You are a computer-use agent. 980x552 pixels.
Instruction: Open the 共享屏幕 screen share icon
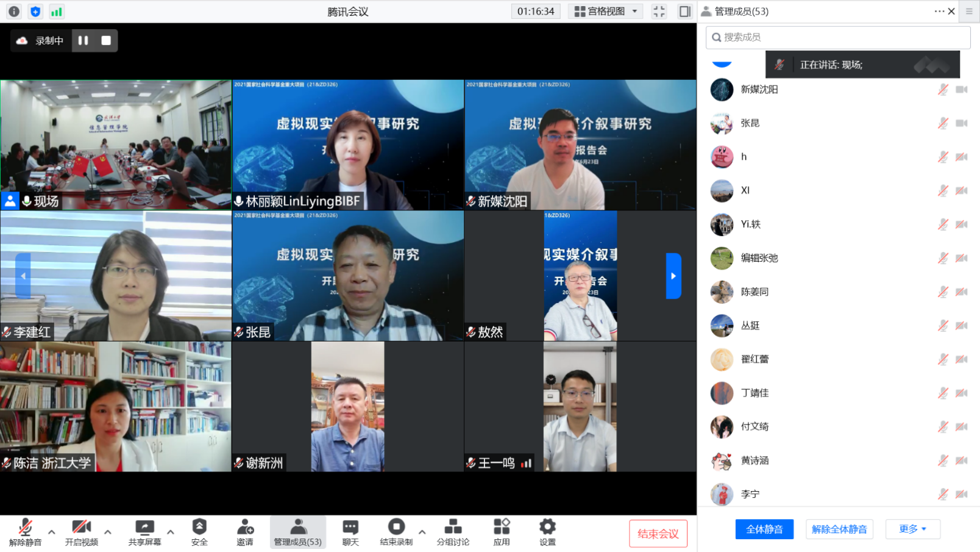tap(144, 528)
